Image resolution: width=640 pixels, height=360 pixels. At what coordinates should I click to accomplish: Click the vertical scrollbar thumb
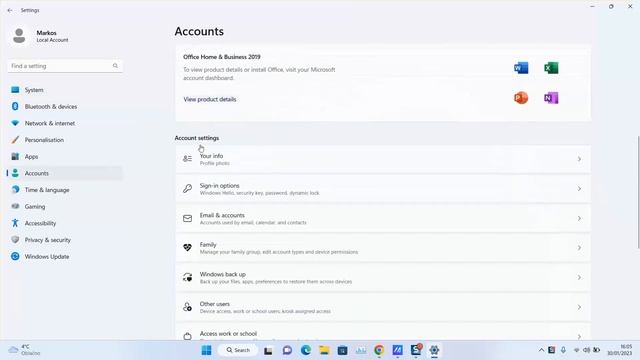[x=638, y=192]
